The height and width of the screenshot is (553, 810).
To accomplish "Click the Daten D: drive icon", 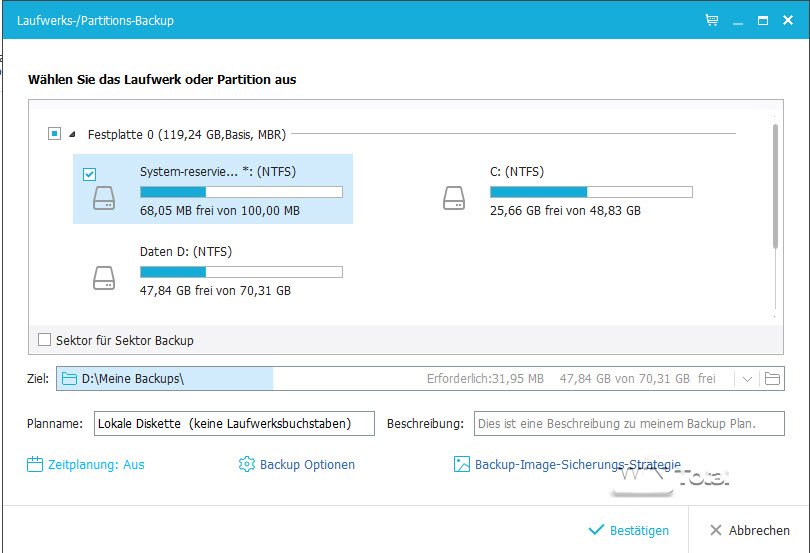I will coord(104,277).
